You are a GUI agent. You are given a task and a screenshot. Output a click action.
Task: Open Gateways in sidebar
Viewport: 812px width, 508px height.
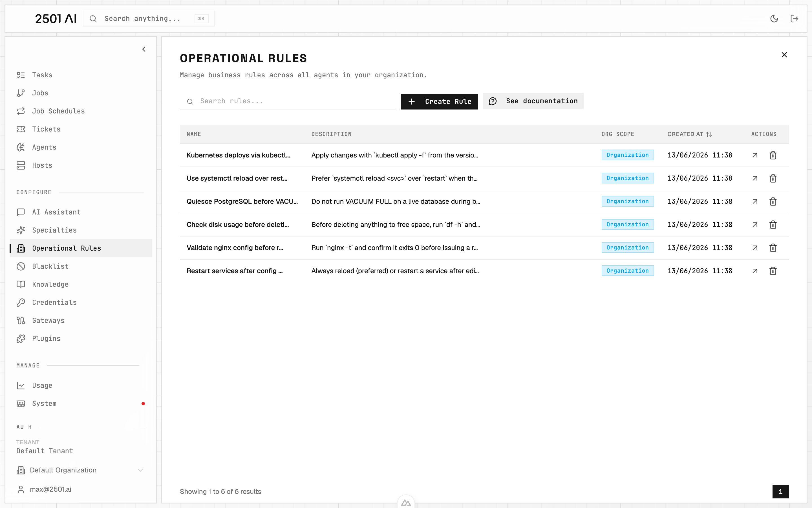pos(81,321)
